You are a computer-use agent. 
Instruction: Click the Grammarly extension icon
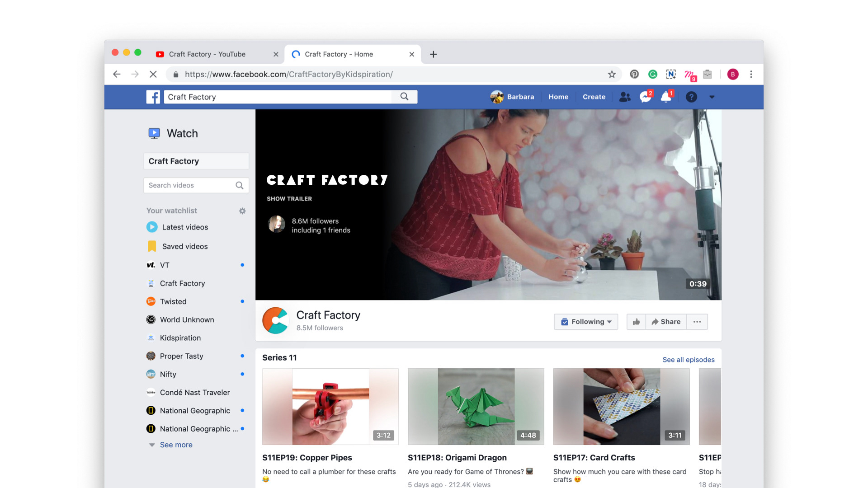pyautogui.click(x=652, y=74)
